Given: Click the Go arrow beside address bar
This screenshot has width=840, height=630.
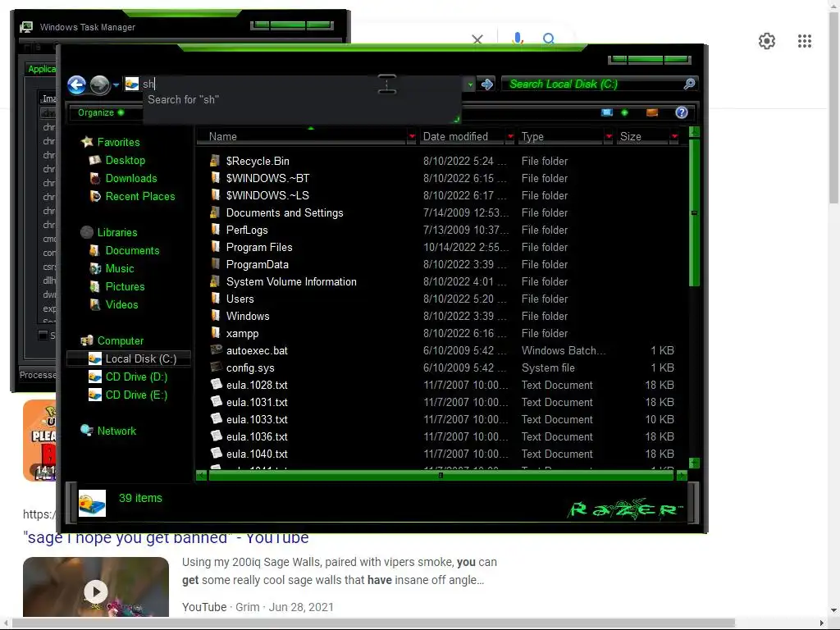Looking at the screenshot, I should [487, 84].
